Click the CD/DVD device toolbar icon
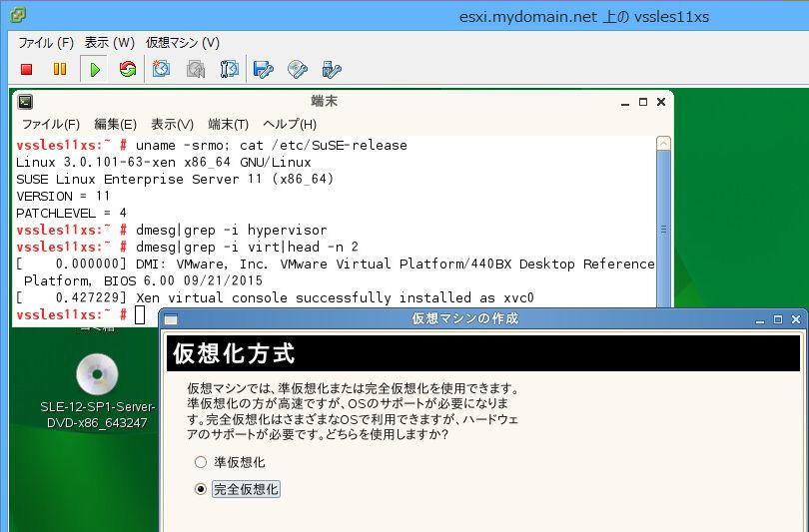 tap(297, 69)
